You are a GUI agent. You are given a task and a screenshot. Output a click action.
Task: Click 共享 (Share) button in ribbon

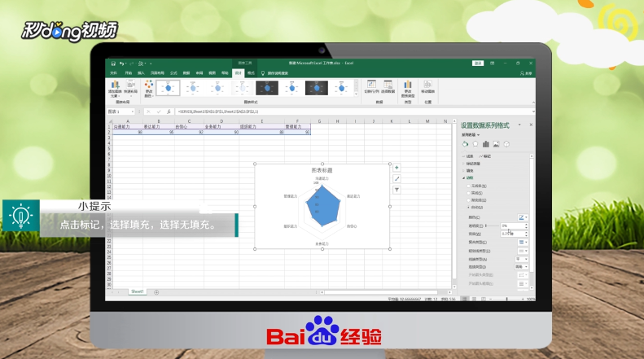tap(526, 73)
